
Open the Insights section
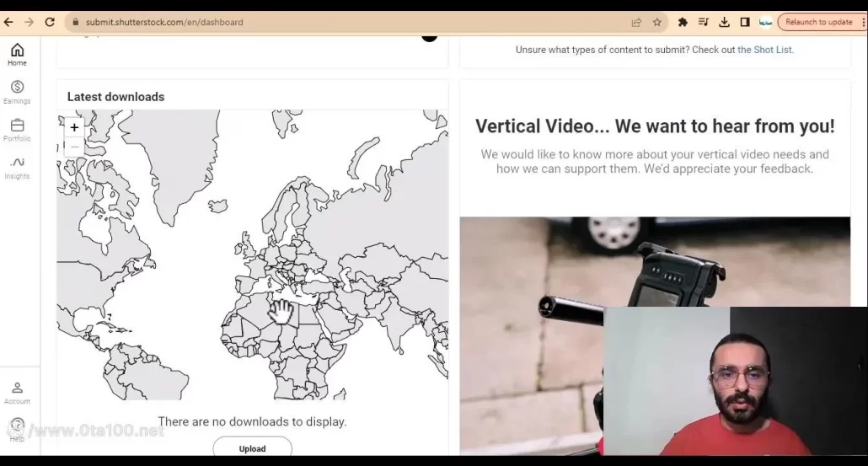coord(17,167)
